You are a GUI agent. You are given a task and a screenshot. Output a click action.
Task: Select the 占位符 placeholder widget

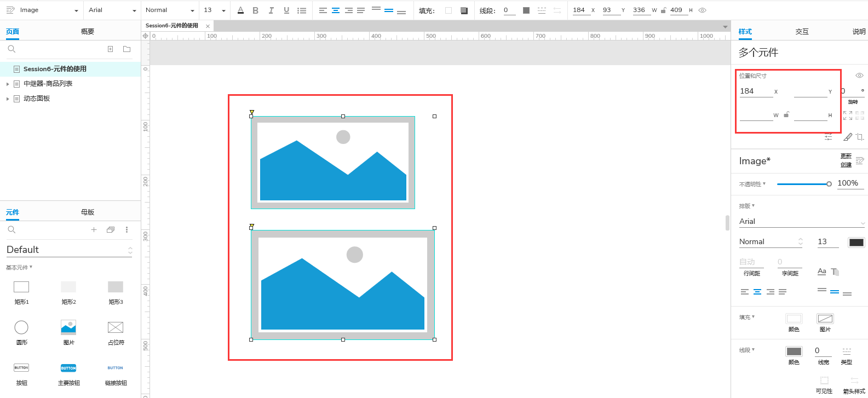116,332
